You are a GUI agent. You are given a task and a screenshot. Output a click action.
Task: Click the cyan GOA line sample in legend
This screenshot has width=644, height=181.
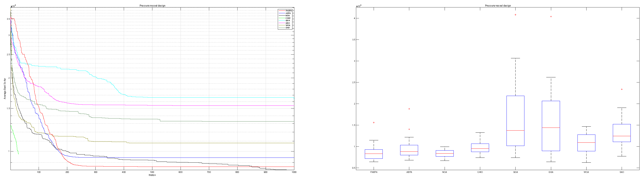tap(282, 20)
